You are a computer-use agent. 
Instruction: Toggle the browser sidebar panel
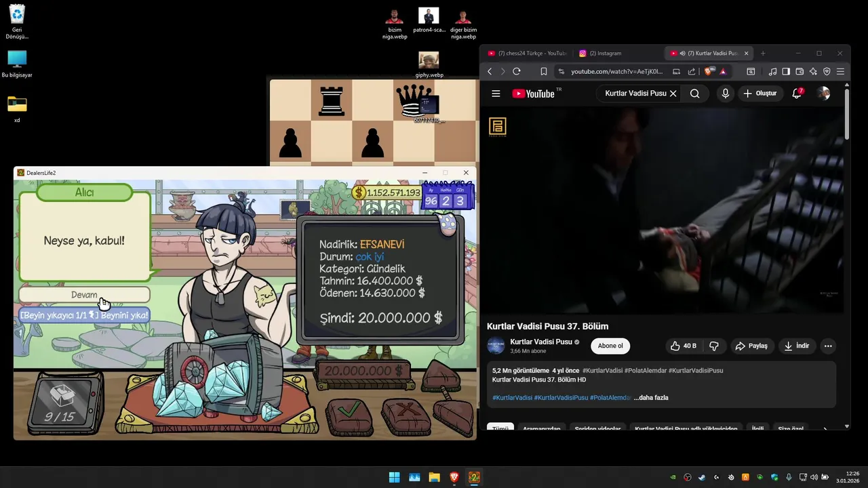[x=786, y=71]
